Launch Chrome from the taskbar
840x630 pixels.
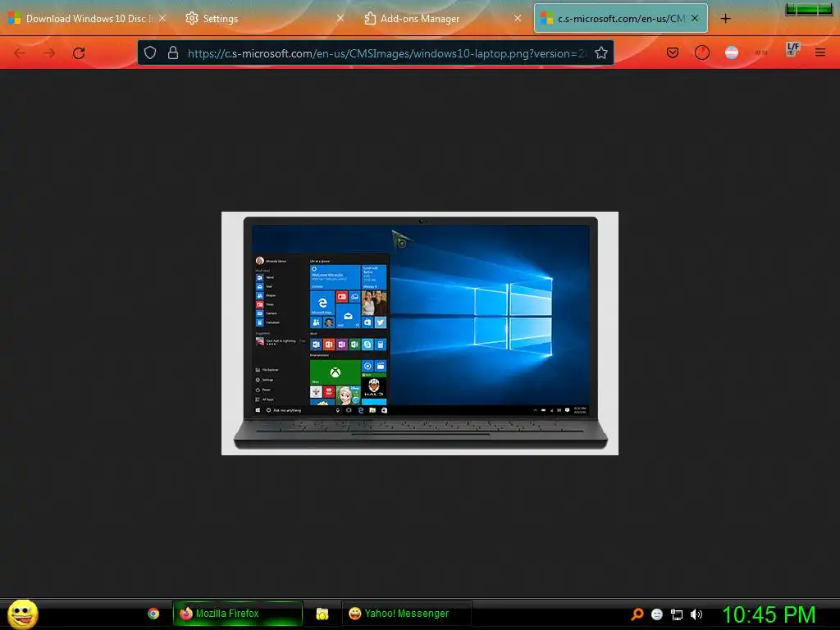point(153,614)
